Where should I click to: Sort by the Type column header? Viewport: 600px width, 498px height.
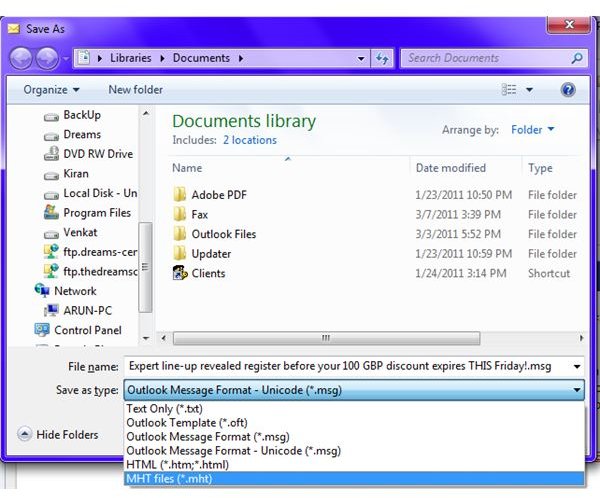[x=551, y=168]
